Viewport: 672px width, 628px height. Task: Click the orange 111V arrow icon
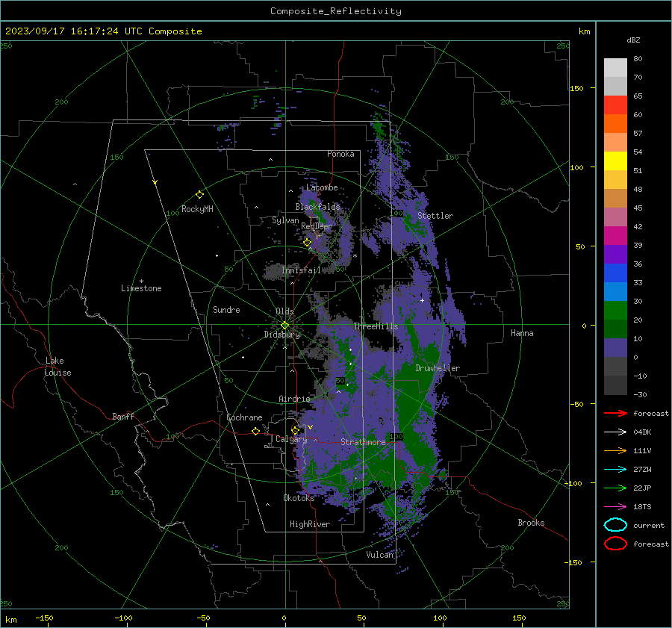[615, 450]
